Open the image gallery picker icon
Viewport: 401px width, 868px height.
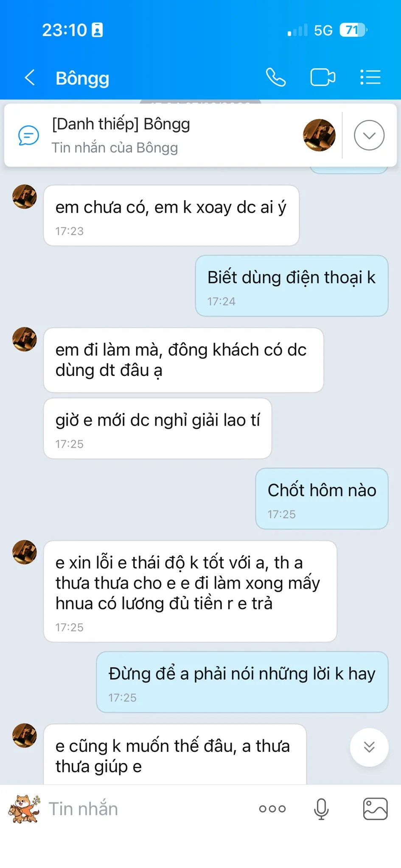[376, 809]
